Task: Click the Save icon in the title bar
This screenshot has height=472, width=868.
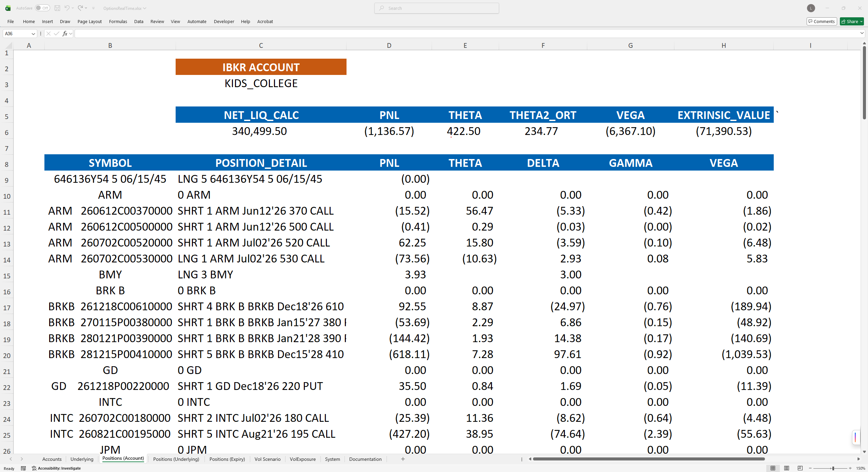Action: pyautogui.click(x=57, y=8)
